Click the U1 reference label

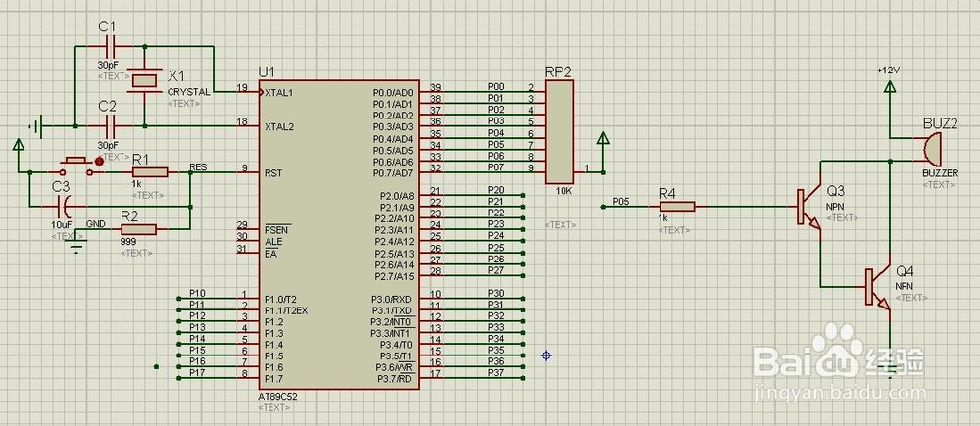(267, 71)
